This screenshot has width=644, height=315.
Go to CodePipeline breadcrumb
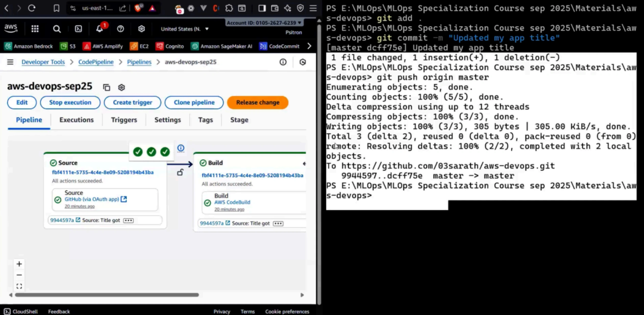96,62
